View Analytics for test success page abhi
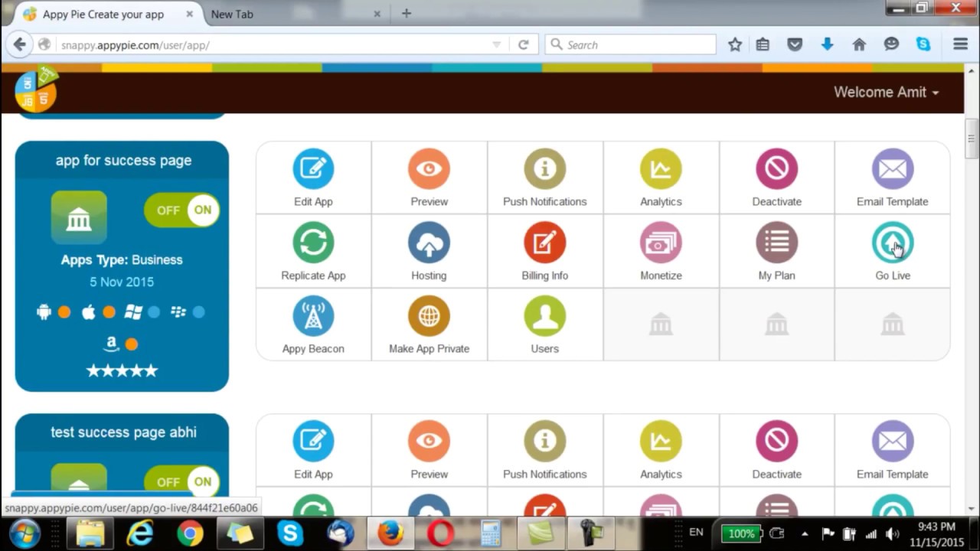980x551 pixels. (x=661, y=450)
